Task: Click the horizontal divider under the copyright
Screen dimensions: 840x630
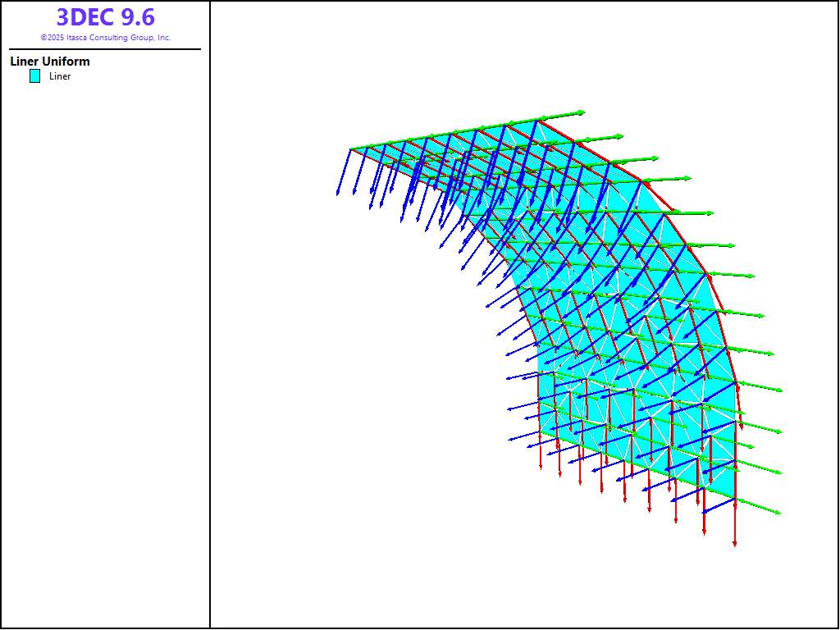Action: (x=105, y=49)
